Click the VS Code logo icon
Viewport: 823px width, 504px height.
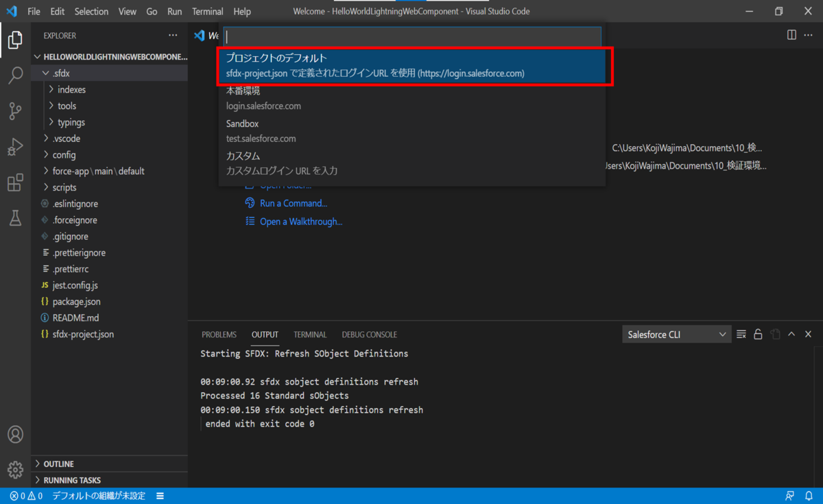tap(12, 11)
